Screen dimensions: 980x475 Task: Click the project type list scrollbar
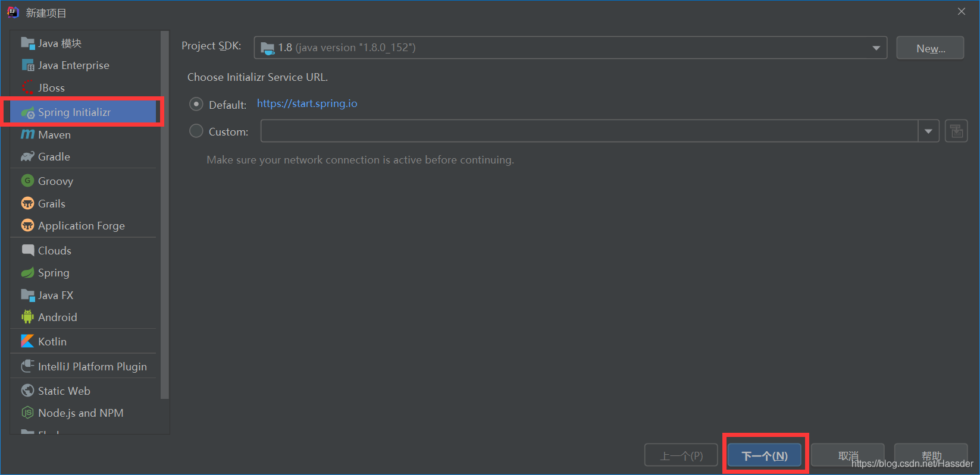point(165,215)
